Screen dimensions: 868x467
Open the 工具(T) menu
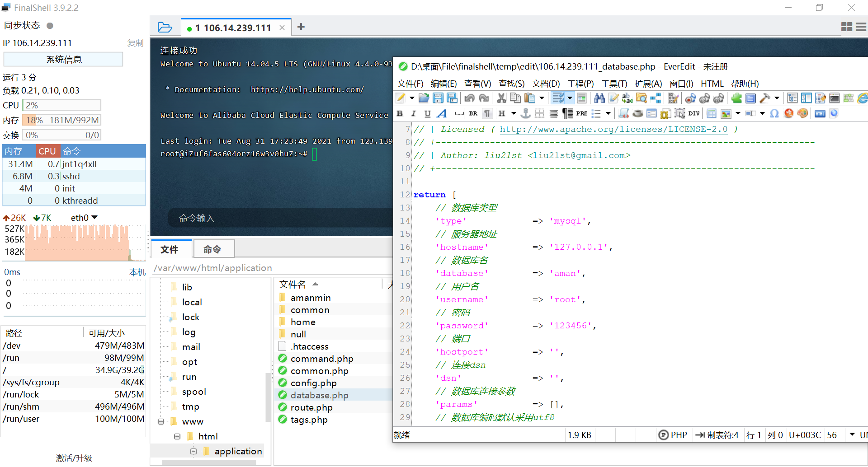click(614, 84)
